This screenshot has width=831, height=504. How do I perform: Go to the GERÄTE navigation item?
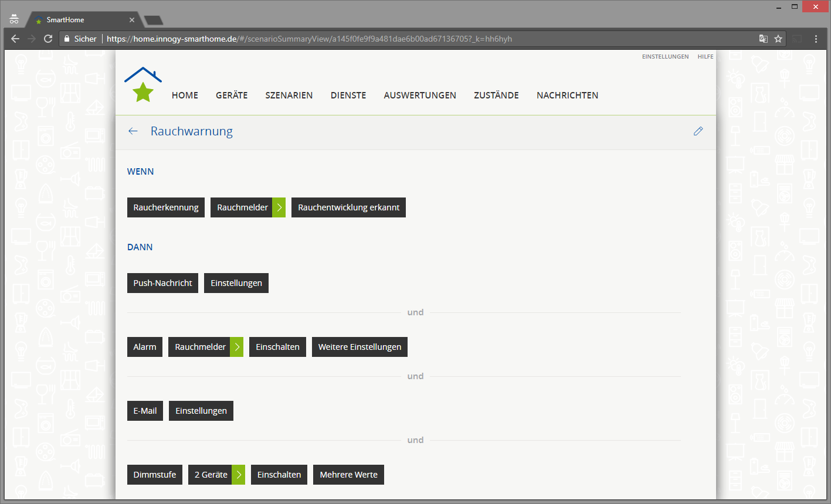point(232,96)
